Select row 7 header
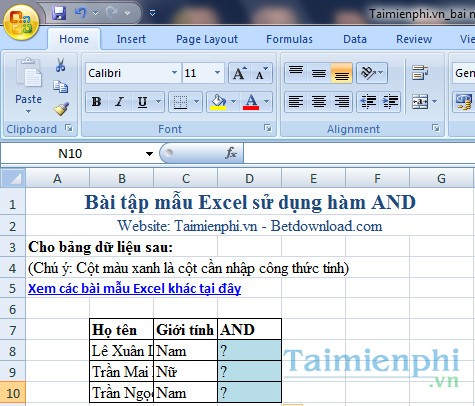Image resolution: width=475 pixels, height=406 pixels. pos(13,330)
